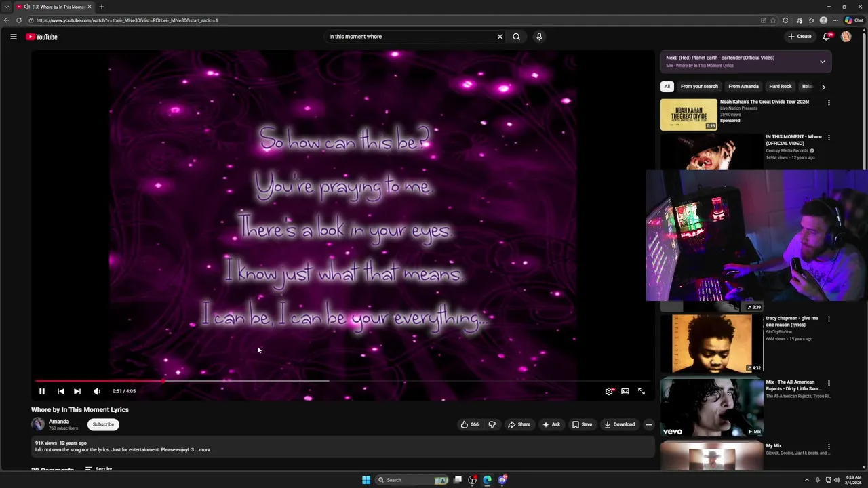Go back in the browser
868x488 pixels.
point(7,20)
